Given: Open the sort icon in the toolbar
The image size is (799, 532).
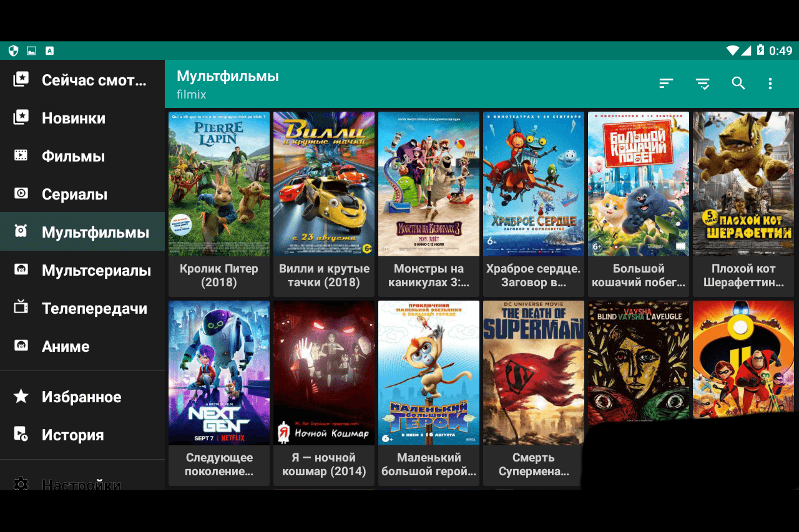Looking at the screenshot, I should (x=666, y=83).
